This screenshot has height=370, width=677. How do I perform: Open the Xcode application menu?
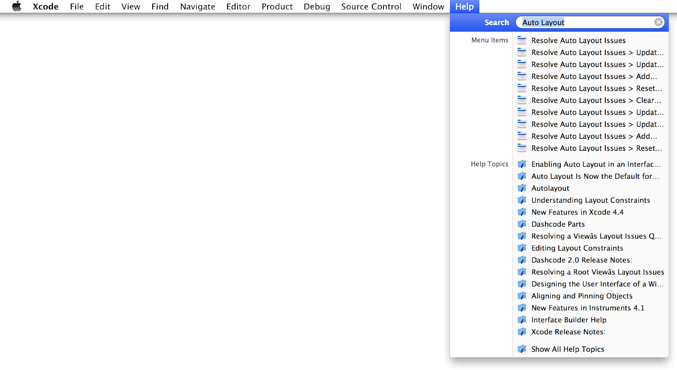point(45,6)
